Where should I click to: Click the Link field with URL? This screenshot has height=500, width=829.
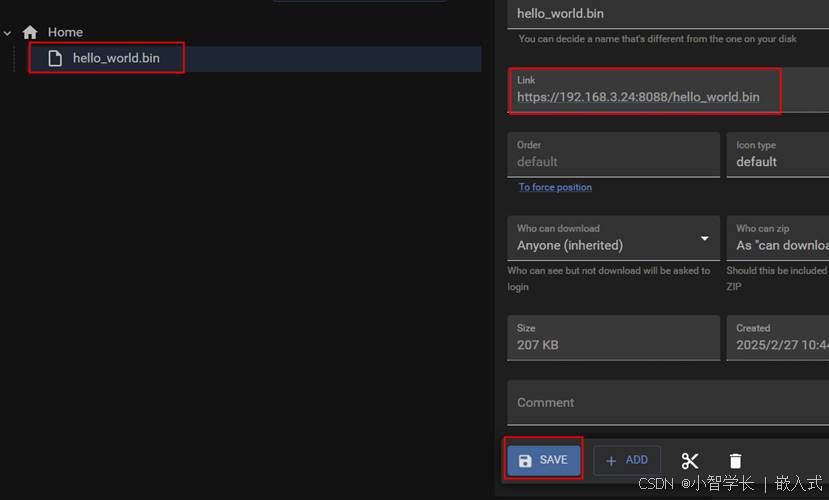coord(668,90)
